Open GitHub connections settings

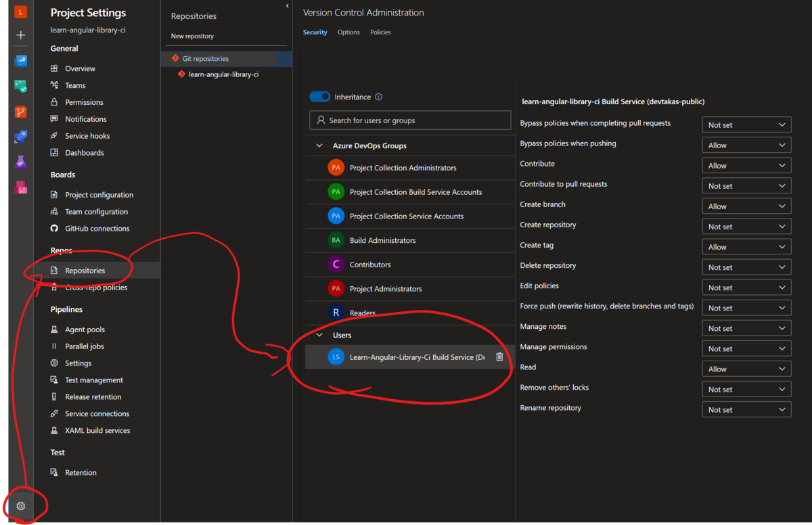click(97, 229)
